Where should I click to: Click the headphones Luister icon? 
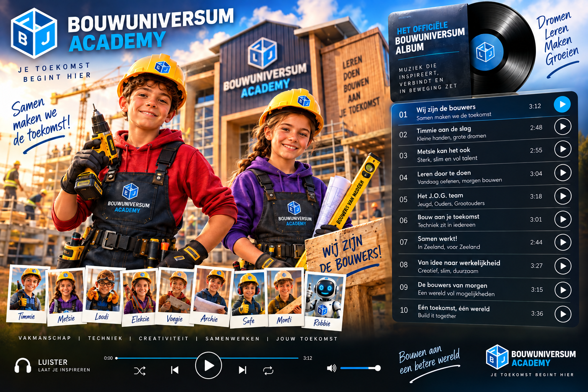click(23, 366)
